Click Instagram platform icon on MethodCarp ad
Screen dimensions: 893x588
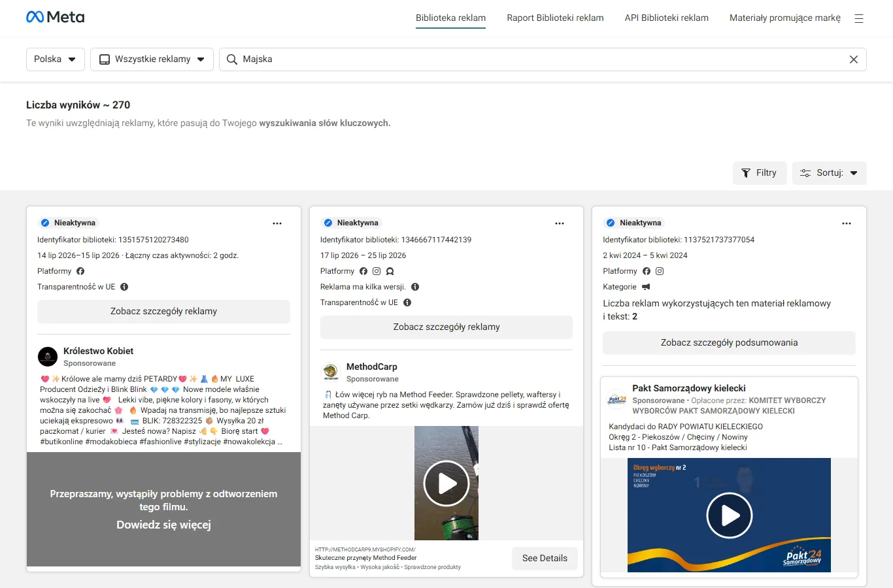pyautogui.click(x=377, y=271)
